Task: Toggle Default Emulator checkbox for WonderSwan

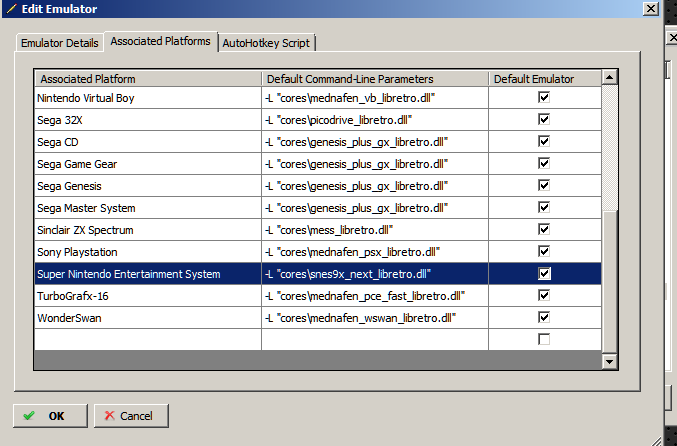Action: coord(544,317)
